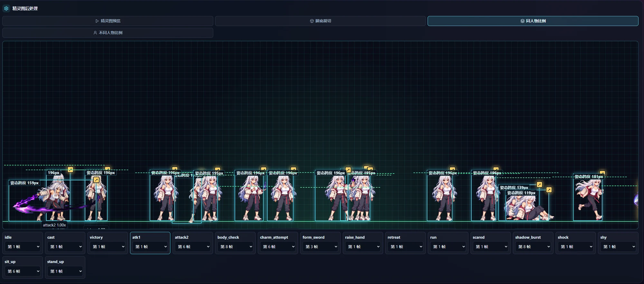This screenshot has height=284, width=644.
Task: Switch to the 不同人物比例 tab
Action: (x=108, y=33)
